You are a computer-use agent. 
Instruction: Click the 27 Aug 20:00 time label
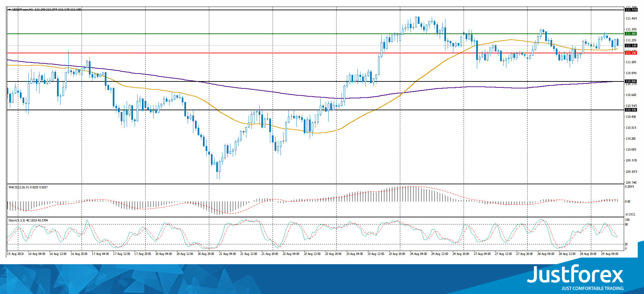(525, 254)
